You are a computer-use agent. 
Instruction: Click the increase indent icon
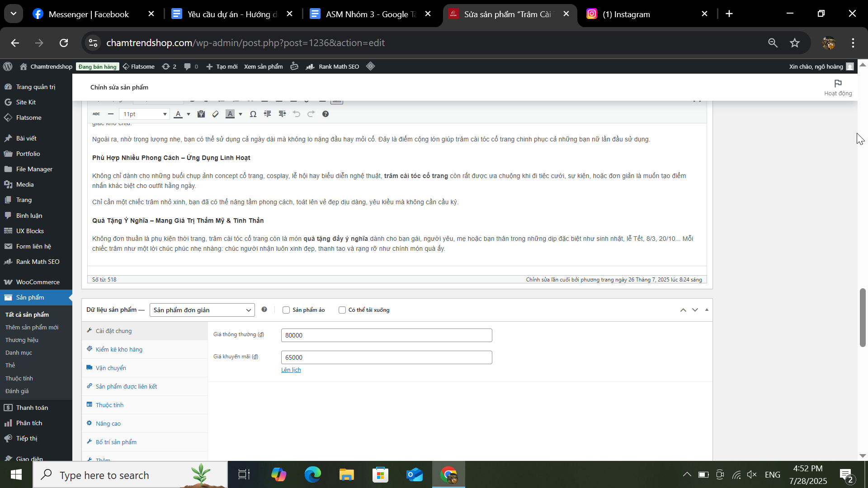coord(282,114)
